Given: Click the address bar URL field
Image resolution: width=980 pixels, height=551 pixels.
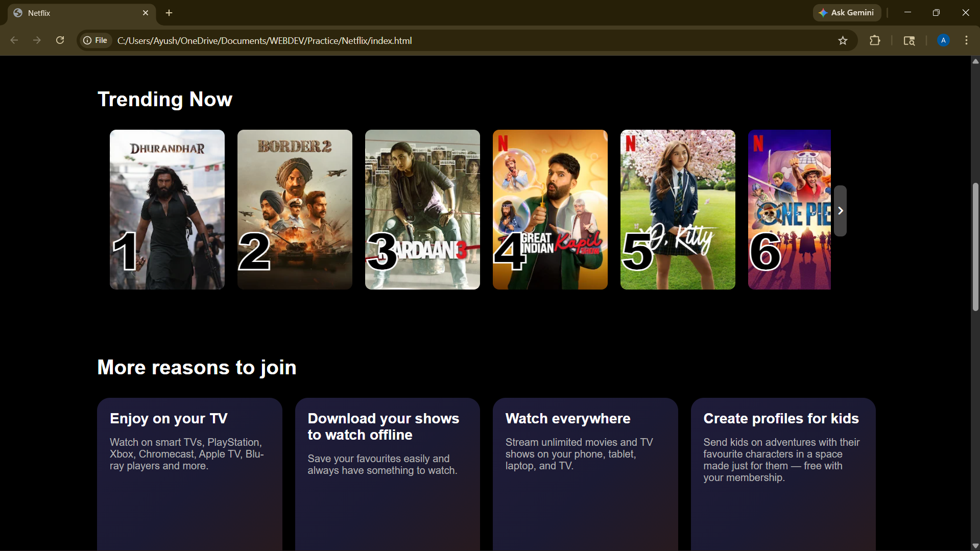Looking at the screenshot, I should [x=460, y=40].
